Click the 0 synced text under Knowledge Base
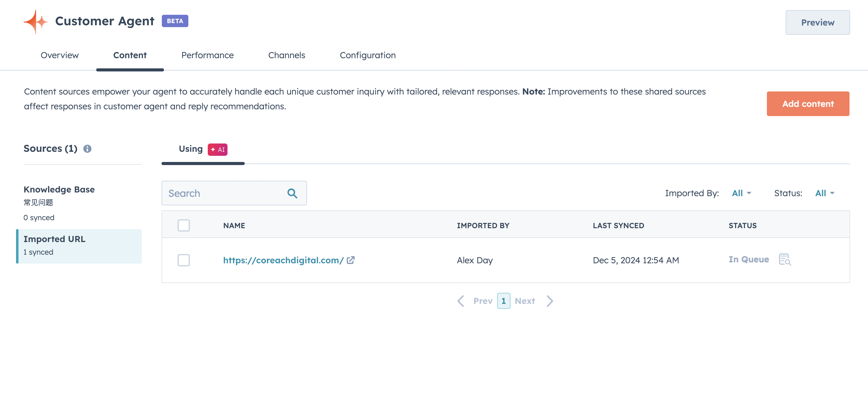The height and width of the screenshot is (396, 868). [x=39, y=218]
